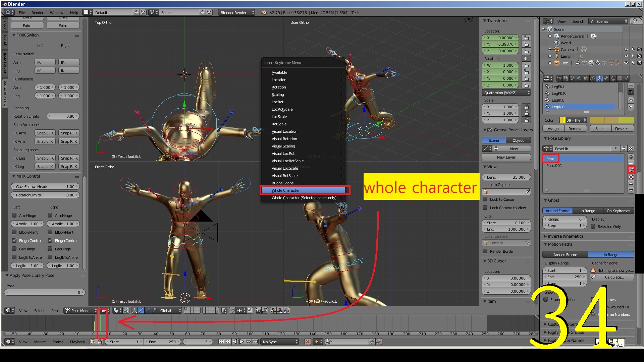Toggle Test object selectability arrow
The height and width of the screenshot is (362, 644).
point(633,63)
